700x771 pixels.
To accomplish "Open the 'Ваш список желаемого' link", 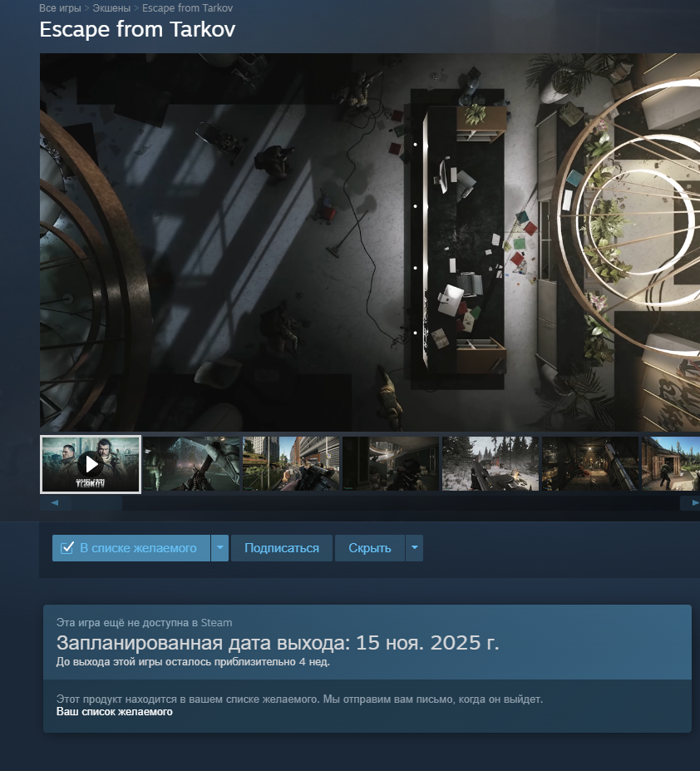I will 115,711.
